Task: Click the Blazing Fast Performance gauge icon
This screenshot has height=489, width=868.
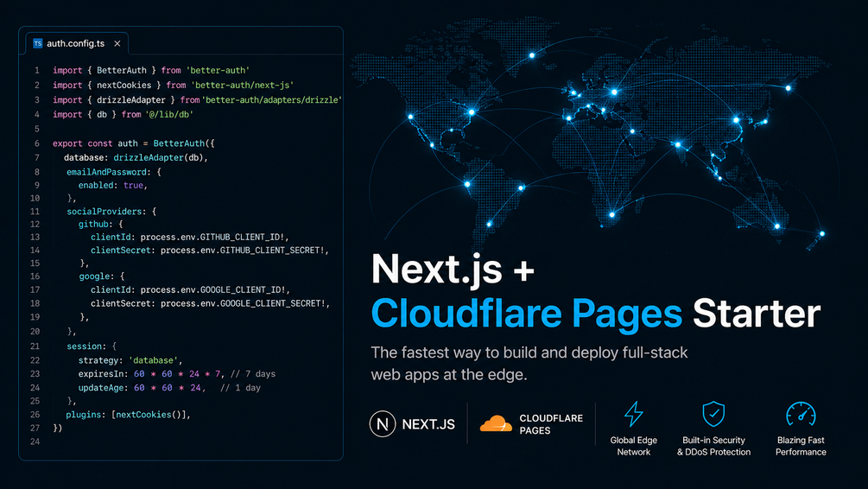Action: click(x=801, y=414)
